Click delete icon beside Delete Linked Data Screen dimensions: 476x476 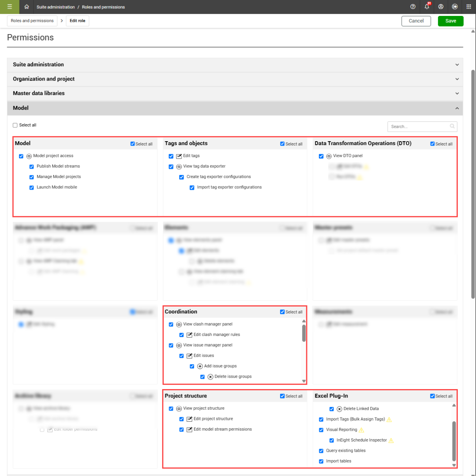point(339,409)
